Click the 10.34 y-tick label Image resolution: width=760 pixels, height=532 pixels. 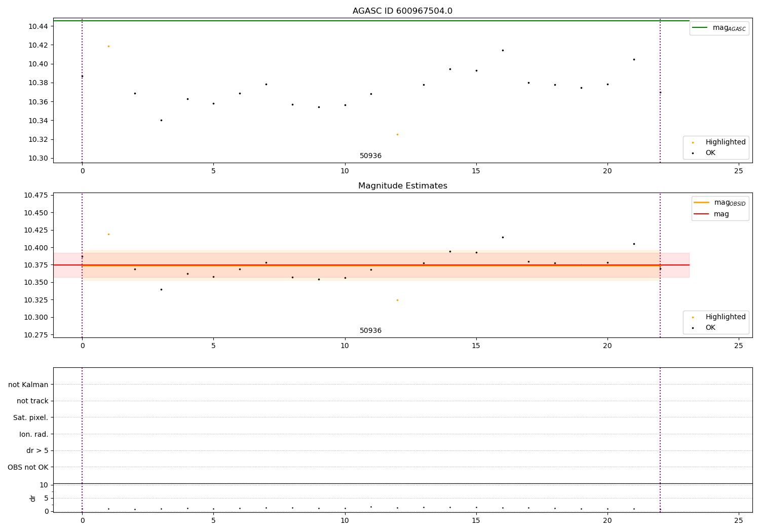[38, 121]
